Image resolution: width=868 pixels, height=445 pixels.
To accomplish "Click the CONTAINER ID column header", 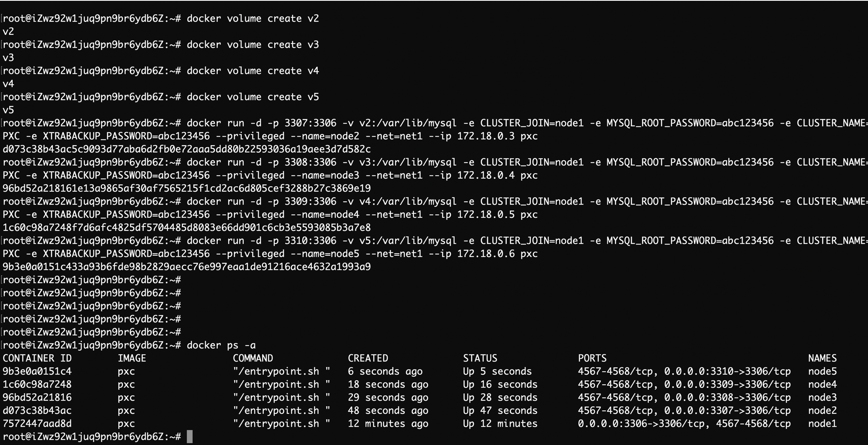I will click(37, 358).
